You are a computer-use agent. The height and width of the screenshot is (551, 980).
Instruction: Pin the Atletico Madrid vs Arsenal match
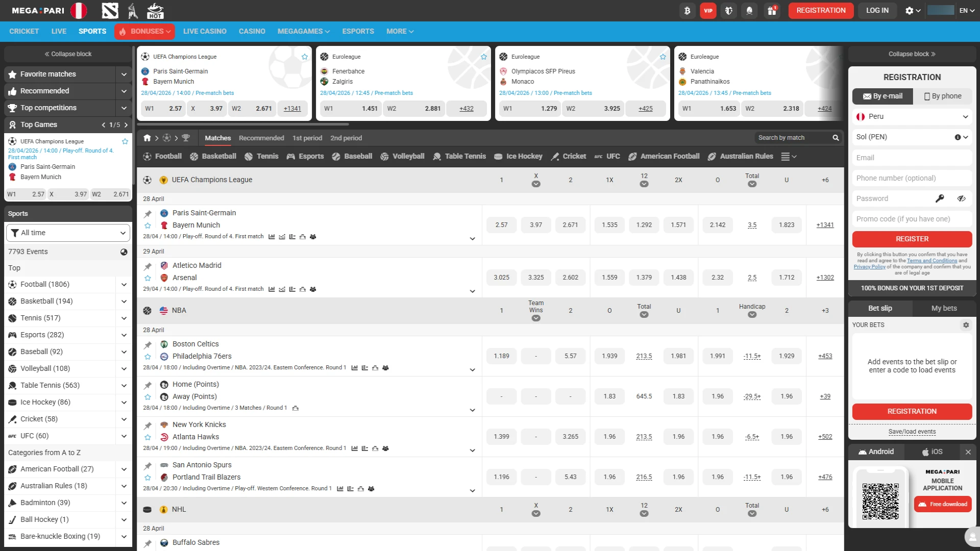pyautogui.click(x=148, y=266)
